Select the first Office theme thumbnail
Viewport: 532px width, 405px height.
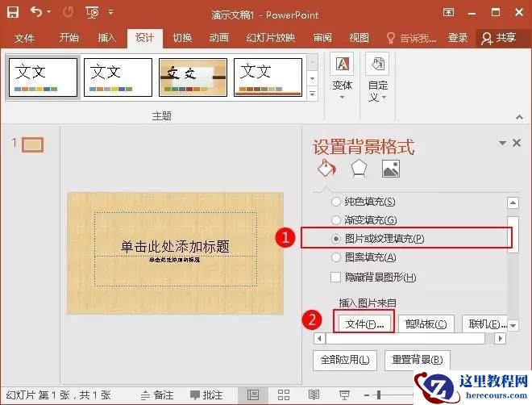[x=43, y=77]
